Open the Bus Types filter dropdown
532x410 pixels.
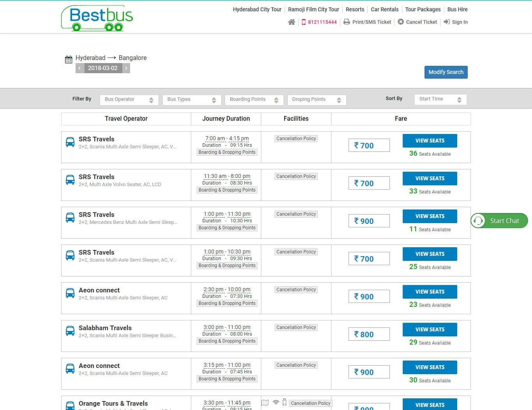(192, 100)
